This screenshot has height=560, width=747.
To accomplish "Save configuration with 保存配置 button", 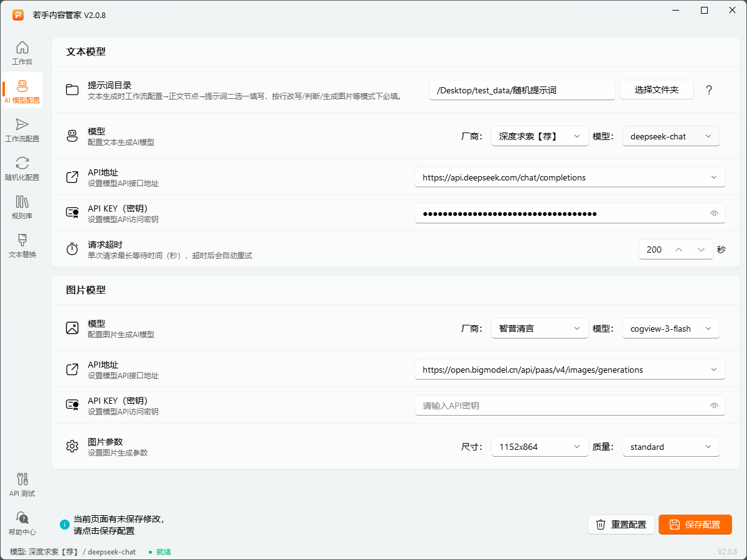I will tap(695, 525).
